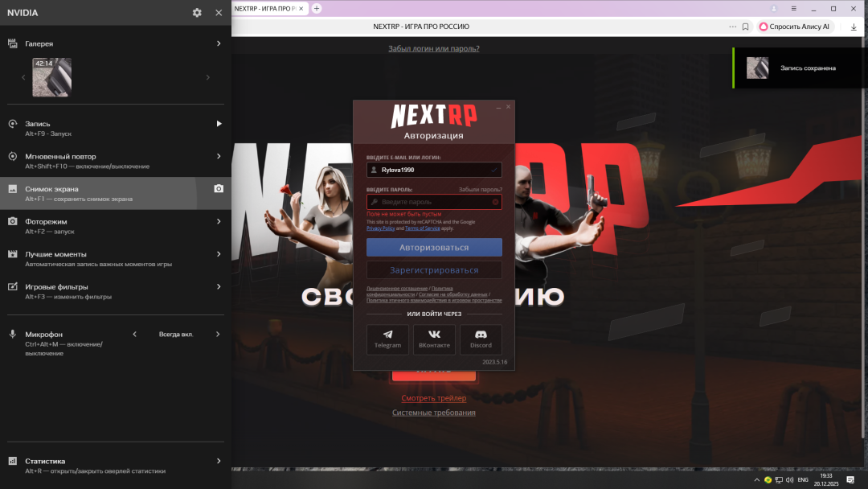The width and height of the screenshot is (868, 489).
Task: Expand the Статистика section chevron
Action: click(x=218, y=461)
